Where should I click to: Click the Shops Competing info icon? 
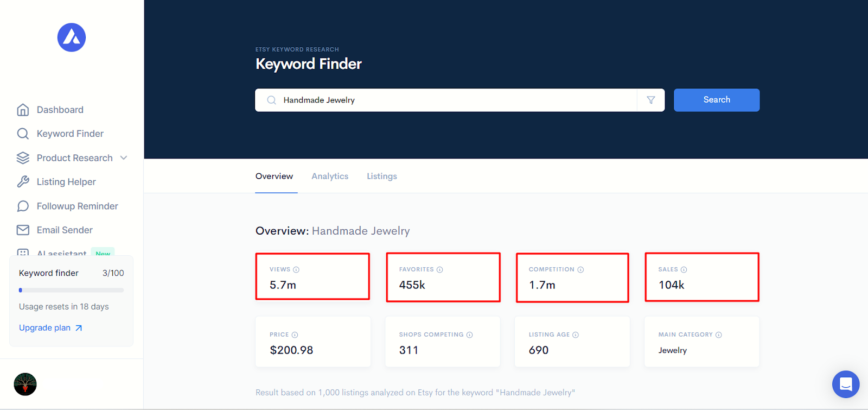click(x=470, y=335)
